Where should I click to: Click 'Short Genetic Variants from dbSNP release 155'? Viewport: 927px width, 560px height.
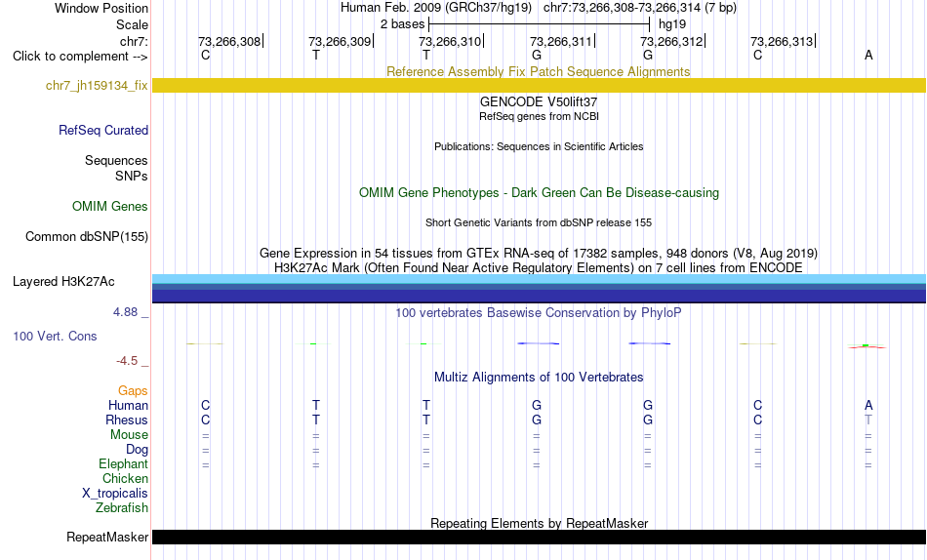click(539, 223)
